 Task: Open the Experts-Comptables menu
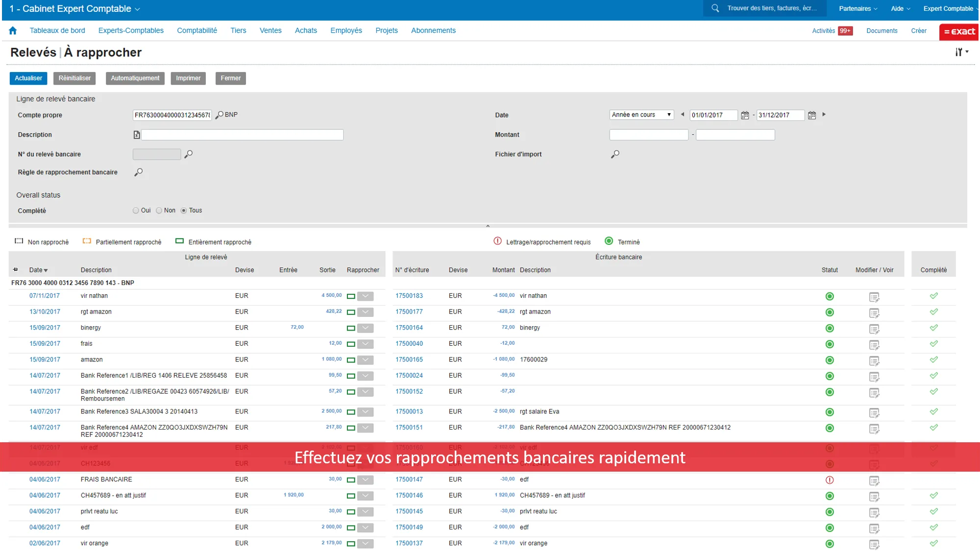[x=131, y=30]
